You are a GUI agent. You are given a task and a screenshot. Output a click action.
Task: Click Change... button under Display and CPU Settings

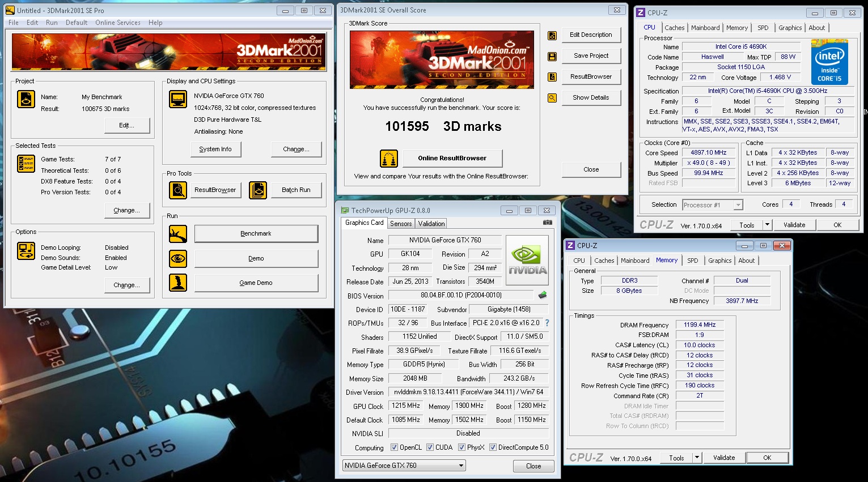[296, 149]
